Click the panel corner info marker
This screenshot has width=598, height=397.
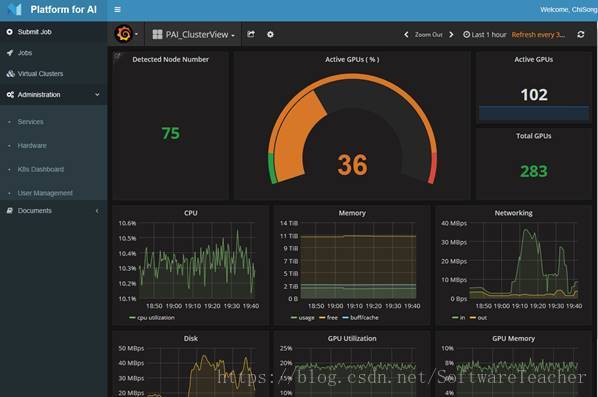pyautogui.click(x=117, y=56)
